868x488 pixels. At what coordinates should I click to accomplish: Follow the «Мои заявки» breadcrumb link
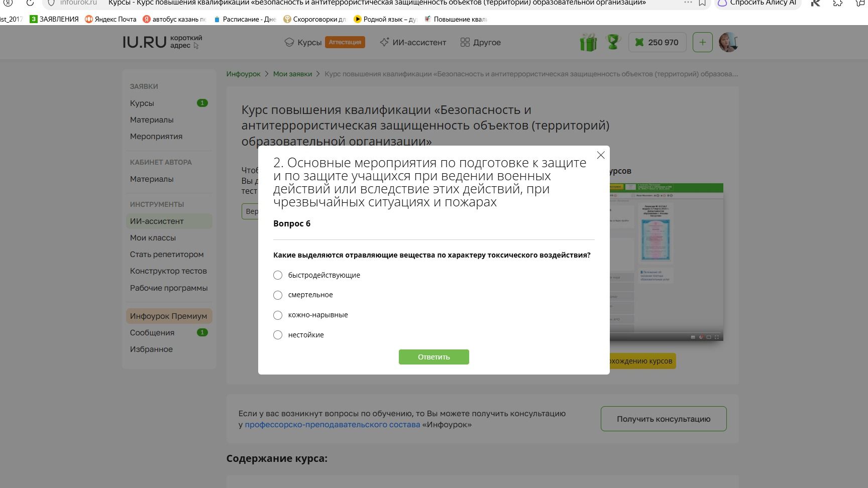click(292, 74)
